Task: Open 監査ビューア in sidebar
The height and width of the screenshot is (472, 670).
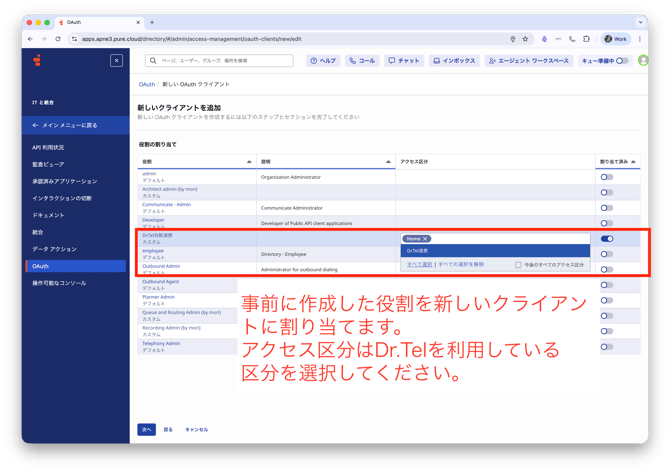Action: point(48,164)
